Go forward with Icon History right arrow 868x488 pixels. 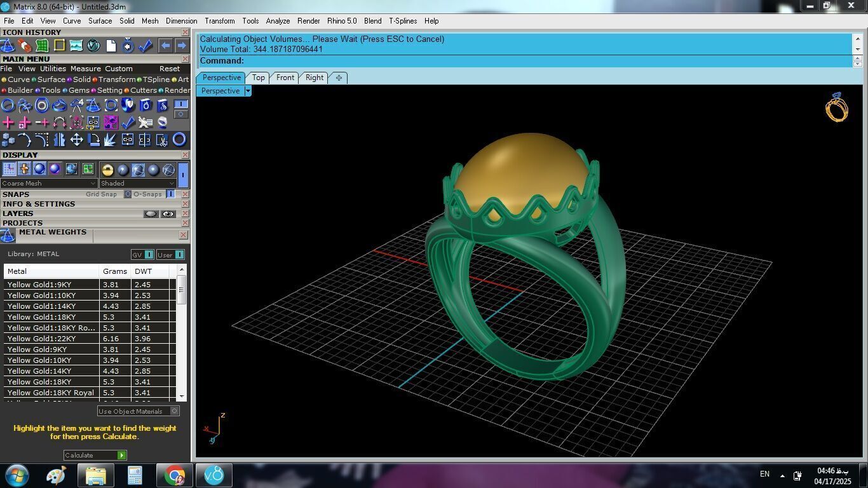click(182, 46)
